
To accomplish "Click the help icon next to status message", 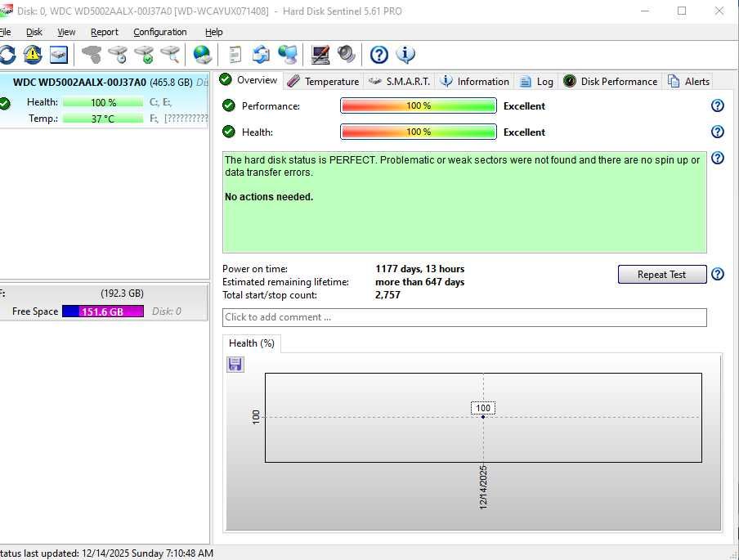I will [717, 158].
